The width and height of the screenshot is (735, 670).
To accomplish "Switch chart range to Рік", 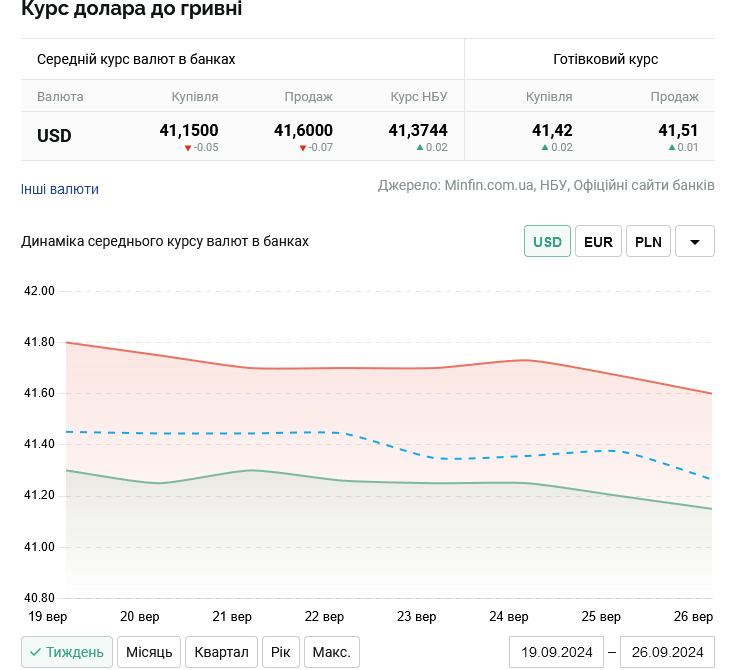I will [x=281, y=653].
